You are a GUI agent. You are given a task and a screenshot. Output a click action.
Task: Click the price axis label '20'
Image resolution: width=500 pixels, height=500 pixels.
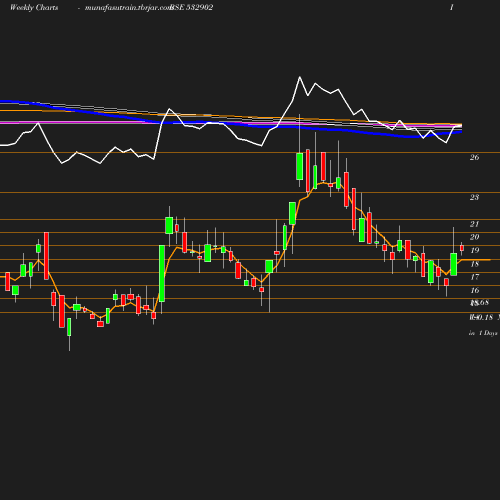474,237
